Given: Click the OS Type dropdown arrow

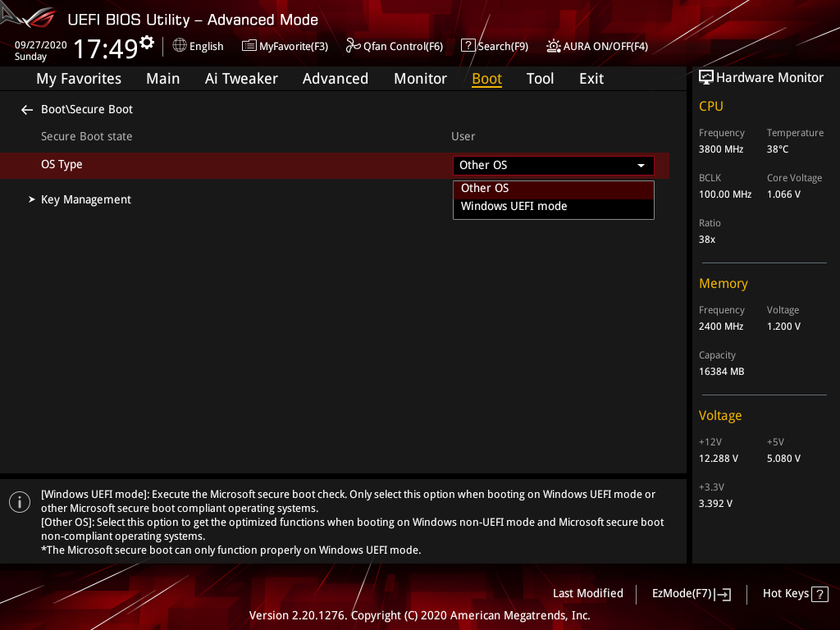Looking at the screenshot, I should pos(641,166).
